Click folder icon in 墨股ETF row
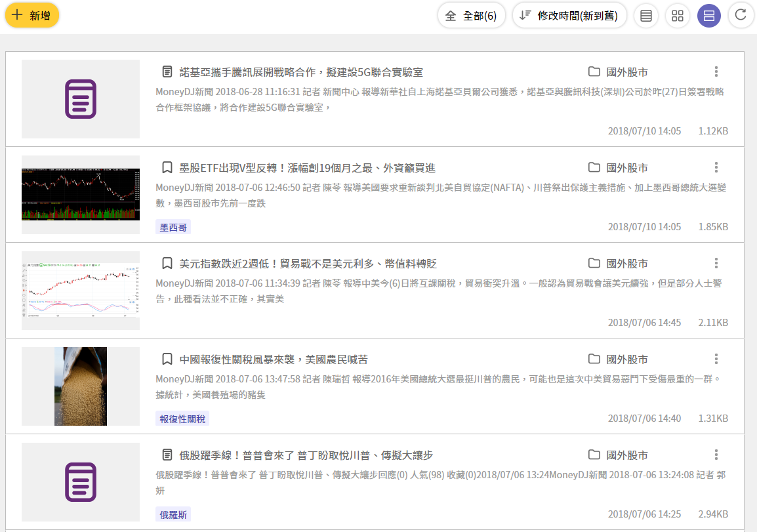This screenshot has width=757, height=532. point(594,167)
